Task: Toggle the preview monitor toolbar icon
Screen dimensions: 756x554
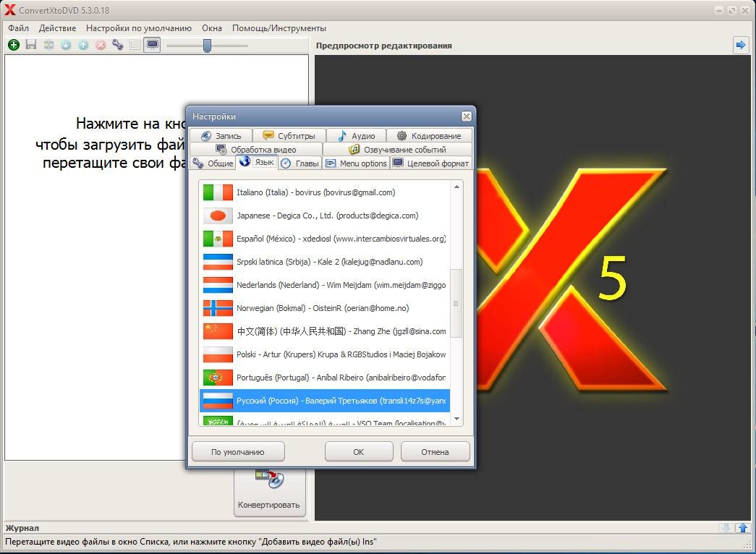Action: (x=153, y=45)
